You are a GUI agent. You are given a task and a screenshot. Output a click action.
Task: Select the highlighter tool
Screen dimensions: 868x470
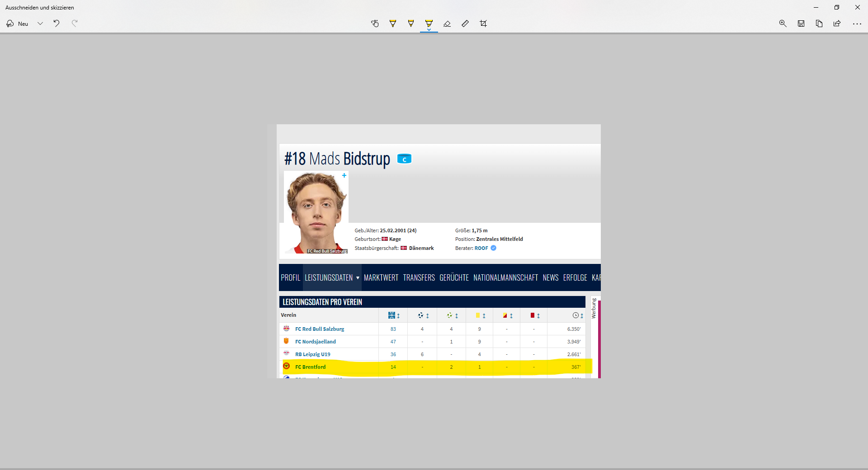point(429,23)
